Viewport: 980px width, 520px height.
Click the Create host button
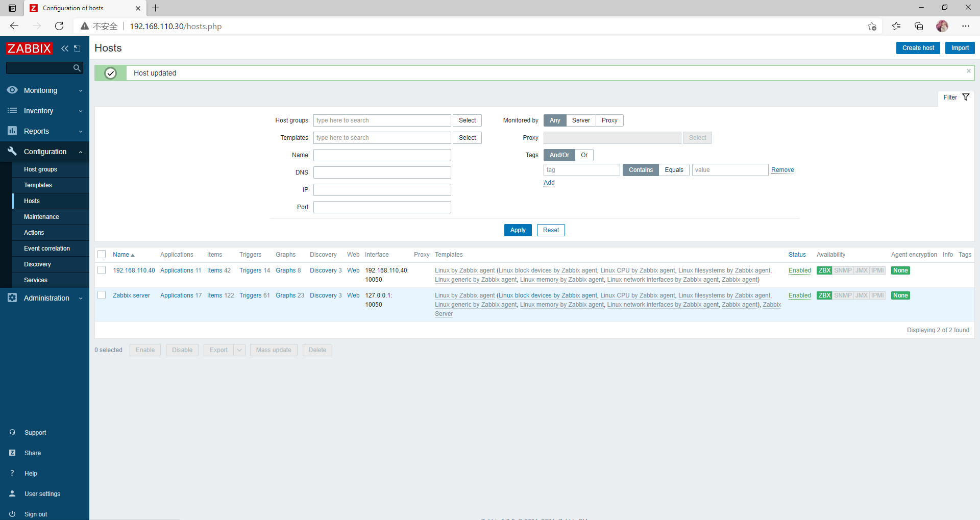918,48
